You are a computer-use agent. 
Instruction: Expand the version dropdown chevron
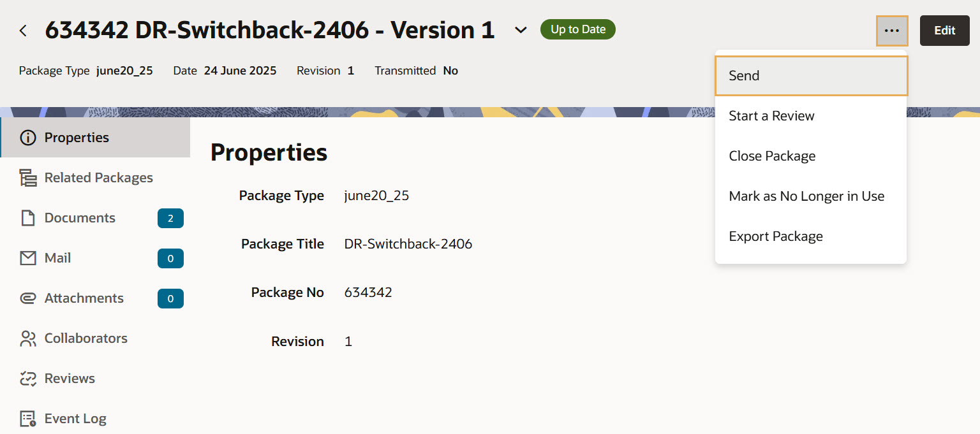[x=521, y=31]
